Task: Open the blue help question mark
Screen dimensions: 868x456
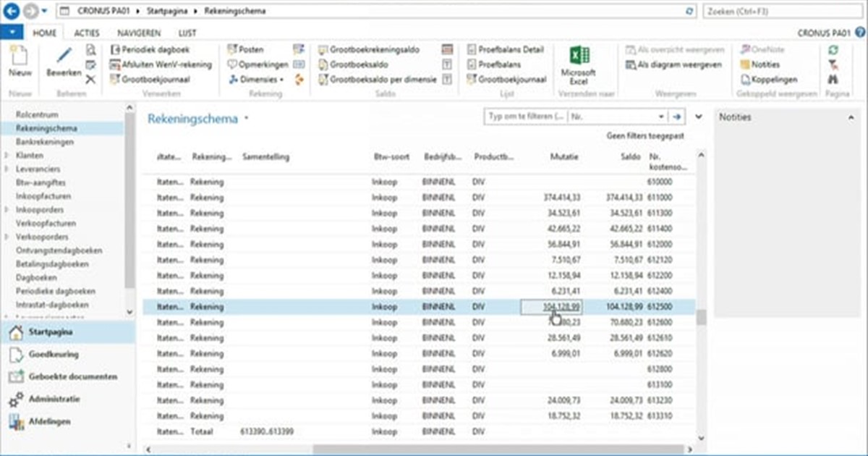Action: [859, 33]
